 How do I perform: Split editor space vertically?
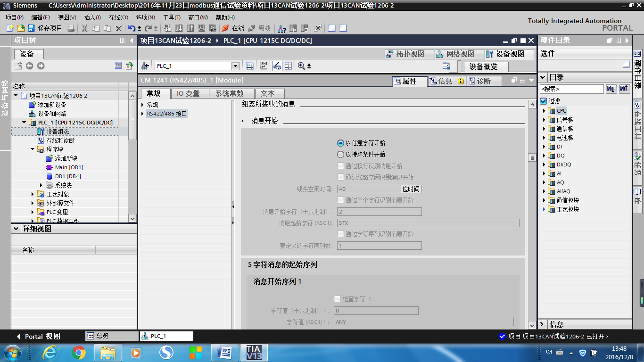pyautogui.click(x=343, y=28)
